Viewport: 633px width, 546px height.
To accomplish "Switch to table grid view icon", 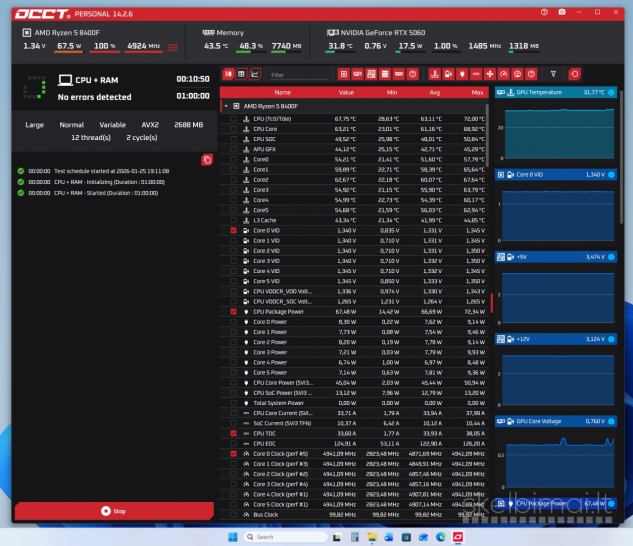I will tap(228, 74).
